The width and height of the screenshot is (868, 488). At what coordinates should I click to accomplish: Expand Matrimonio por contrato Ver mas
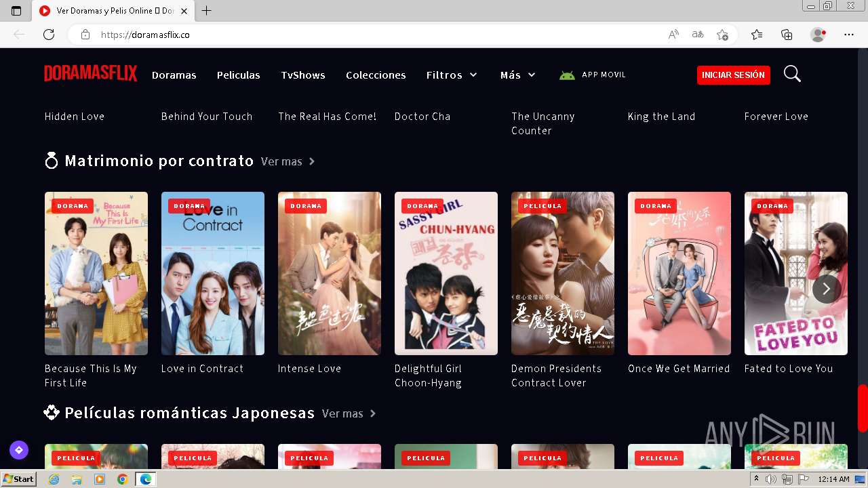(288, 161)
